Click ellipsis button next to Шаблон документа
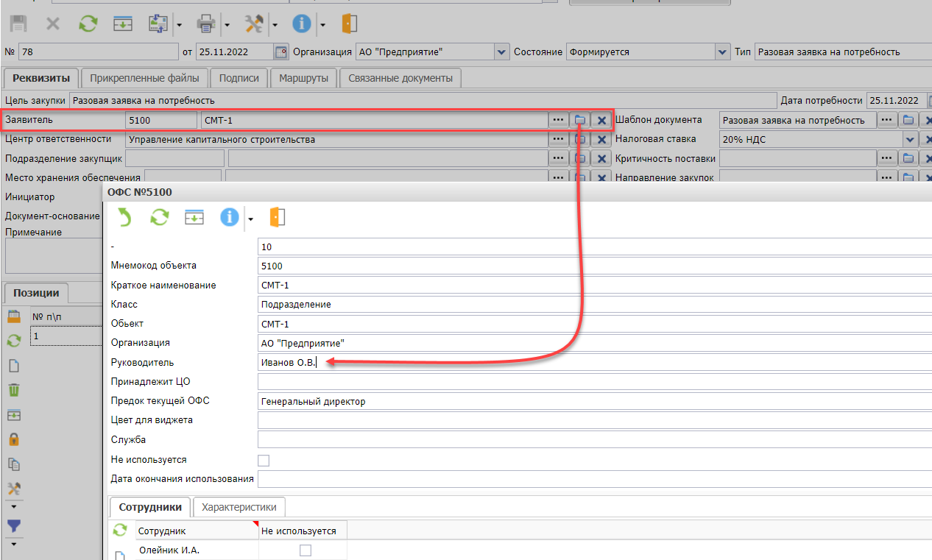932x560 pixels. point(887,120)
